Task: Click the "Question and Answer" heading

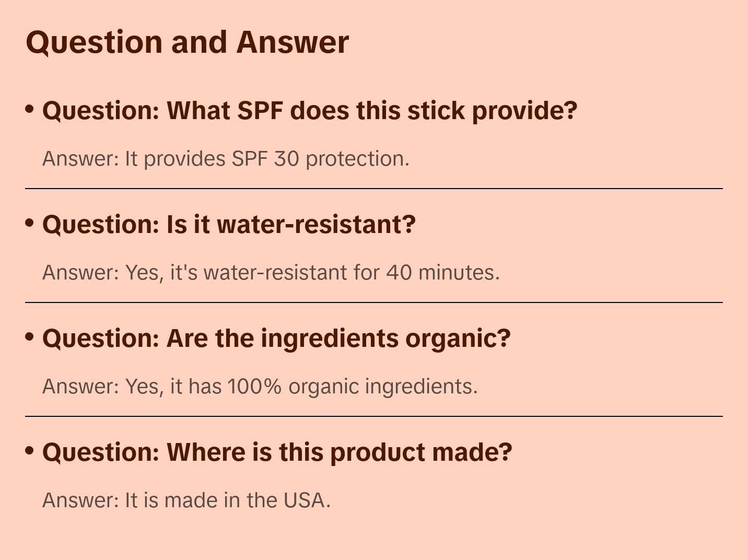Action: (187, 42)
